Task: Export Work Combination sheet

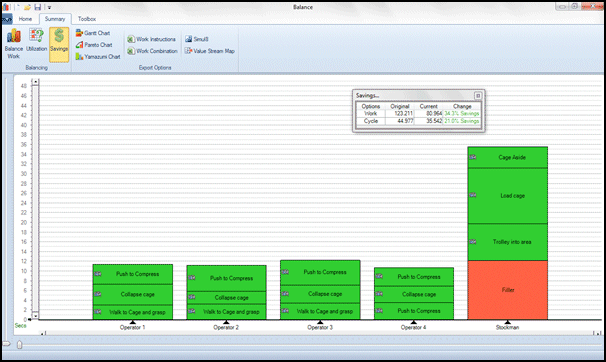Action: 153,51
